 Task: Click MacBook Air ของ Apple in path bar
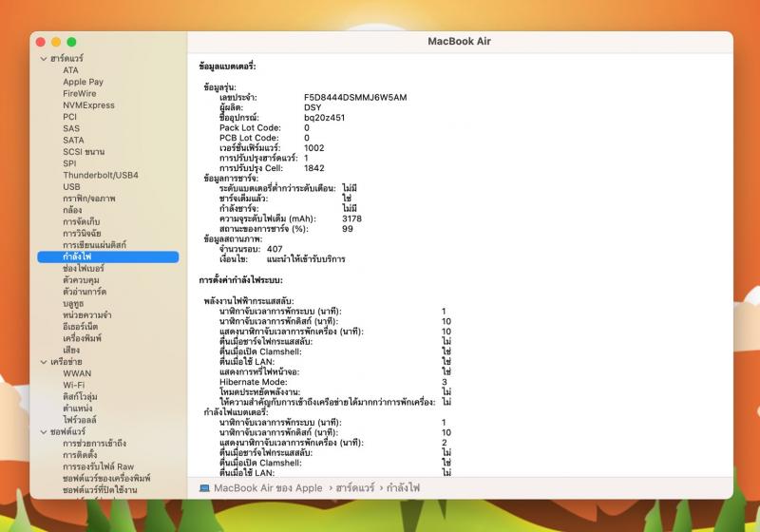point(268,488)
